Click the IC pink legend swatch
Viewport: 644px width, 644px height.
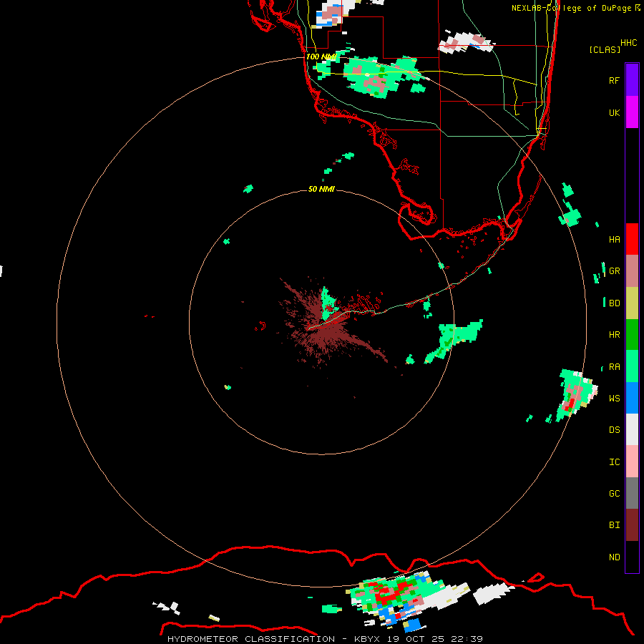point(632,462)
